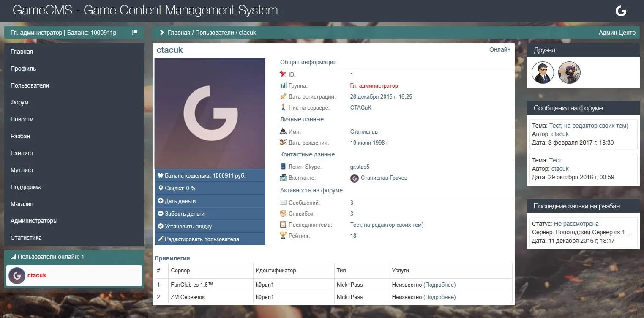Click the breadcrumb chevron arrow icon
Image resolution: width=644 pixels, height=318 pixels.
[x=161, y=33]
